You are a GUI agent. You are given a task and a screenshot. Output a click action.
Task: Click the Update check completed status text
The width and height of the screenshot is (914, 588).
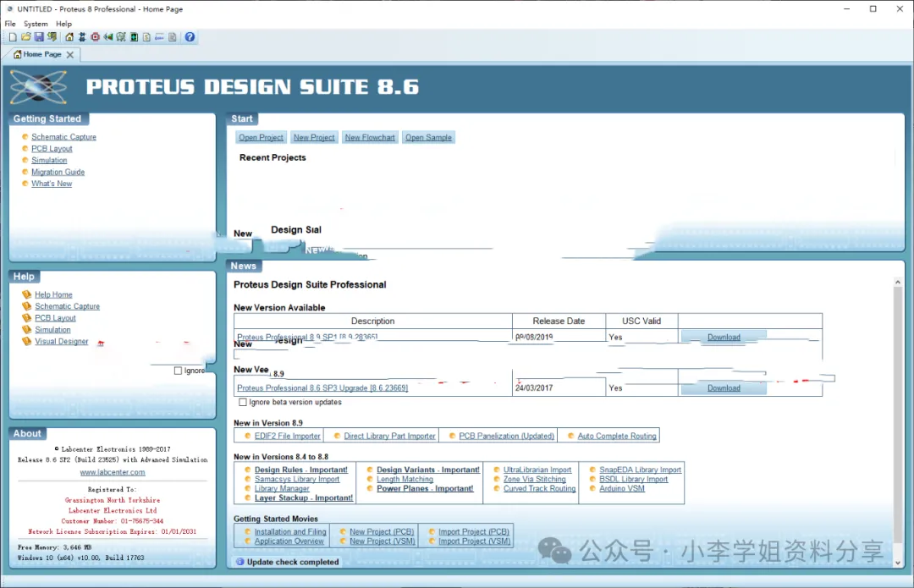pyautogui.click(x=293, y=562)
